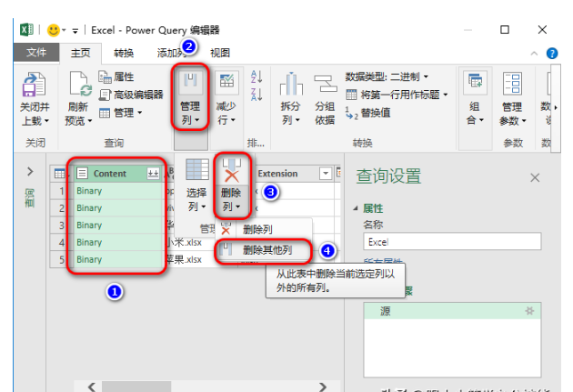Click the horizontal scrollbar left arrow
This screenshot has width=573, height=392.
pyautogui.click(x=91, y=387)
